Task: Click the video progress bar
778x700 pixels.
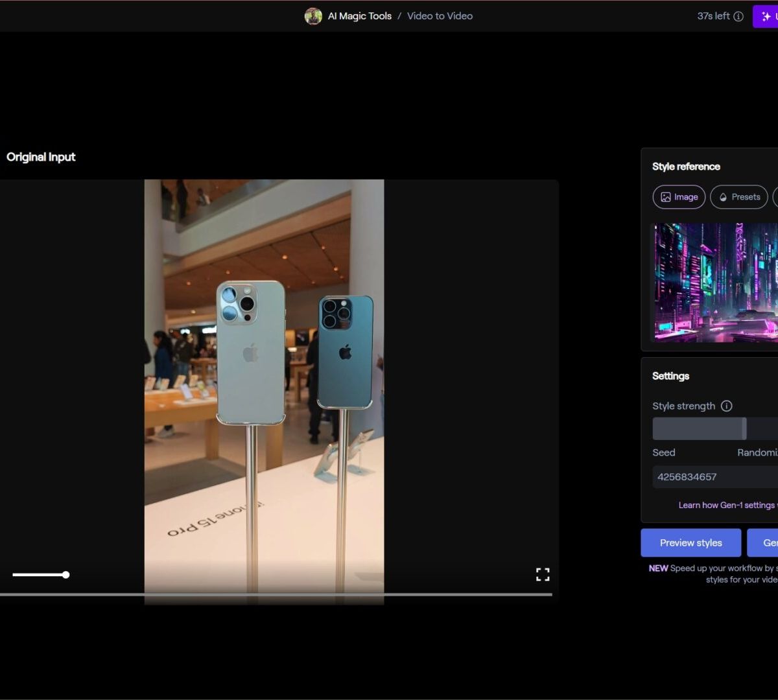Action: (276, 594)
